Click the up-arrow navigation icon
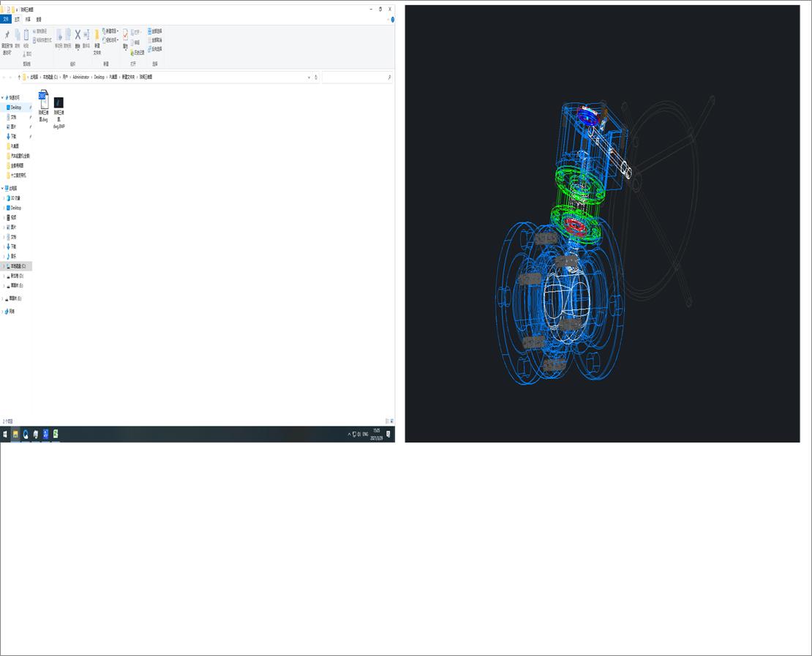The image size is (812, 656). [19, 77]
